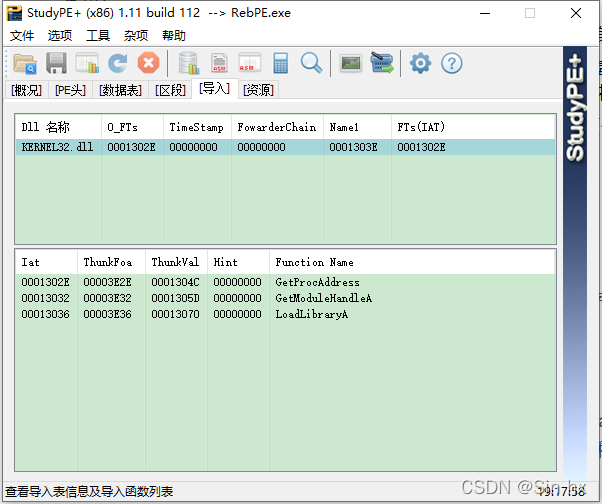Click the orange X close-file icon

point(148,63)
